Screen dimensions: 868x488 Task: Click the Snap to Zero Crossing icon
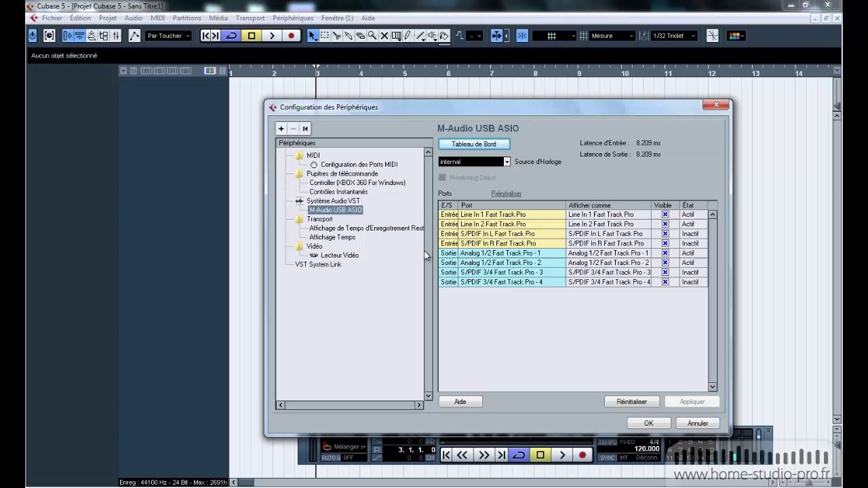tap(712, 36)
